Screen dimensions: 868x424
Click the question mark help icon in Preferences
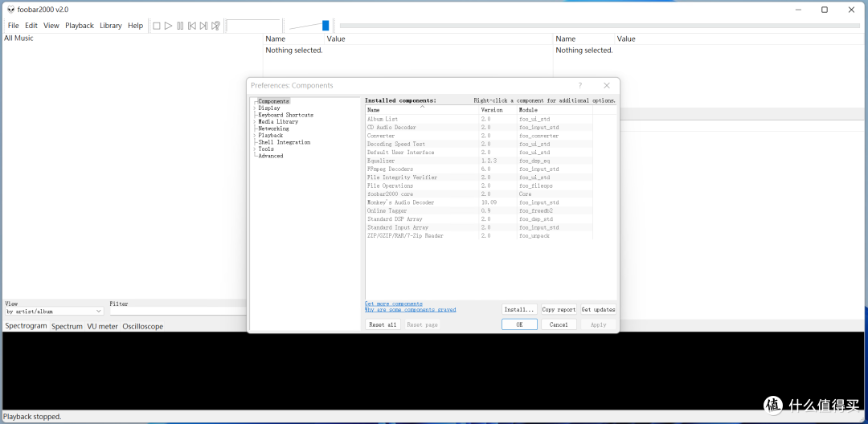580,86
